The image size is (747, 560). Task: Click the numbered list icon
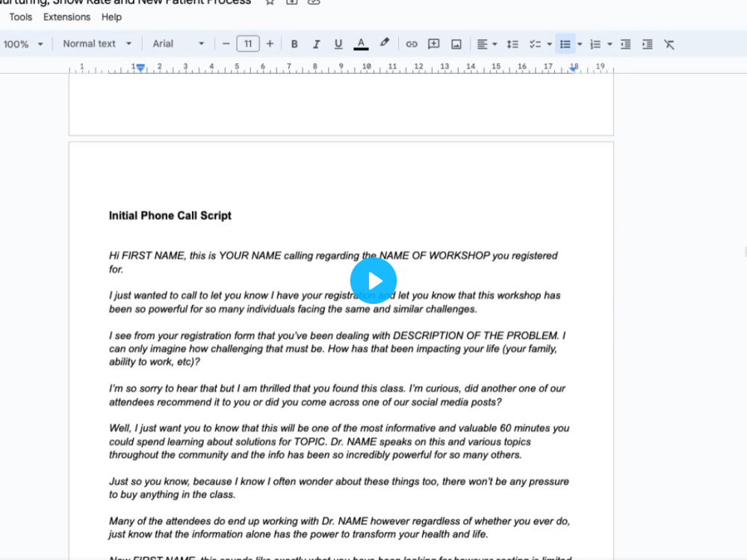595,44
